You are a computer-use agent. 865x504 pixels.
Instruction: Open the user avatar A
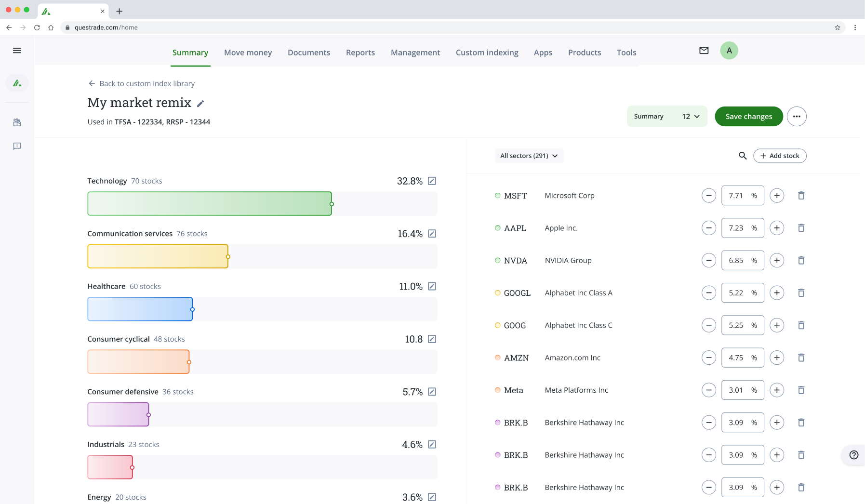pos(729,51)
